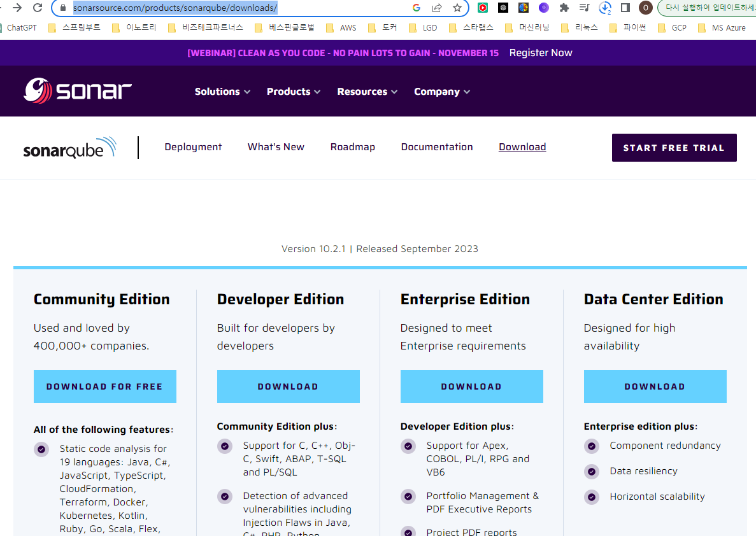
Task: Click the Community Edition heading
Action: [x=102, y=299]
